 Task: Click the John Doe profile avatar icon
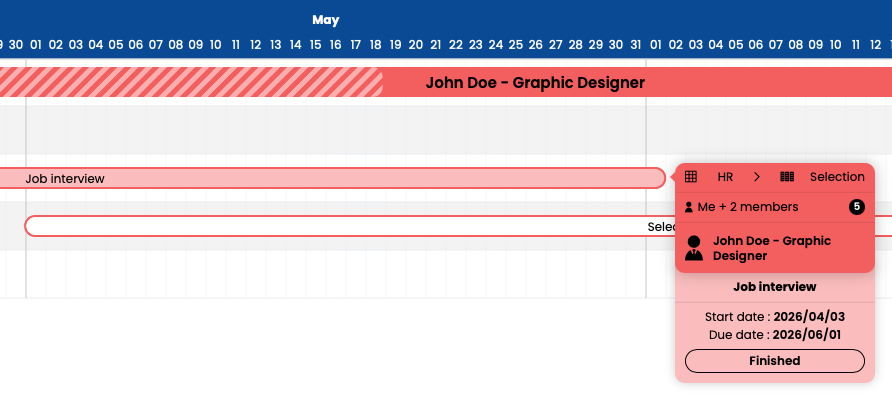694,248
